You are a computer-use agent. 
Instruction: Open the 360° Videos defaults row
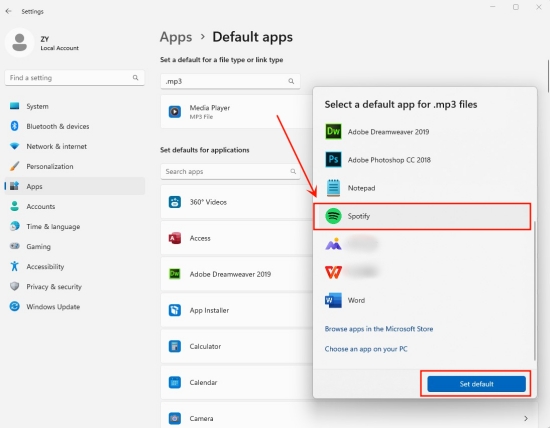pyautogui.click(x=237, y=202)
